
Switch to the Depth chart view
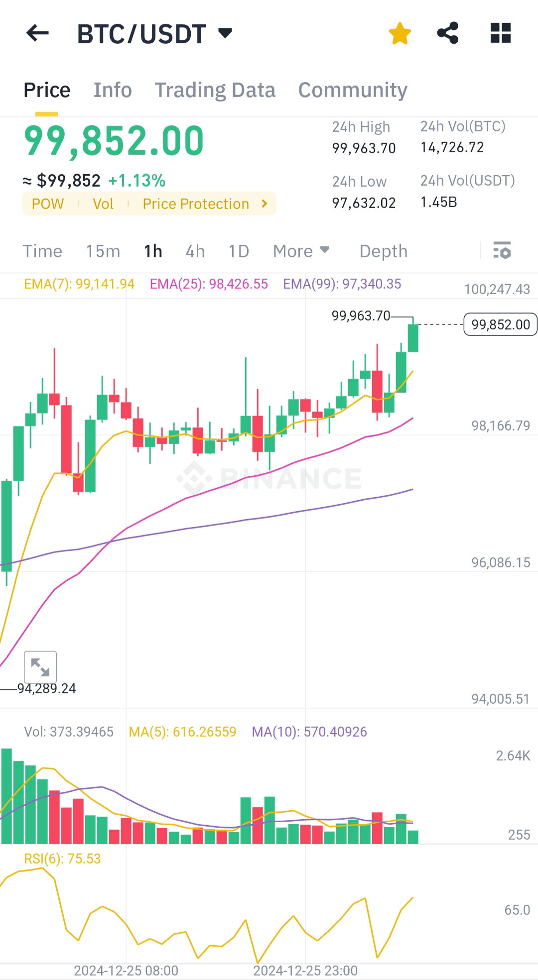coord(384,251)
